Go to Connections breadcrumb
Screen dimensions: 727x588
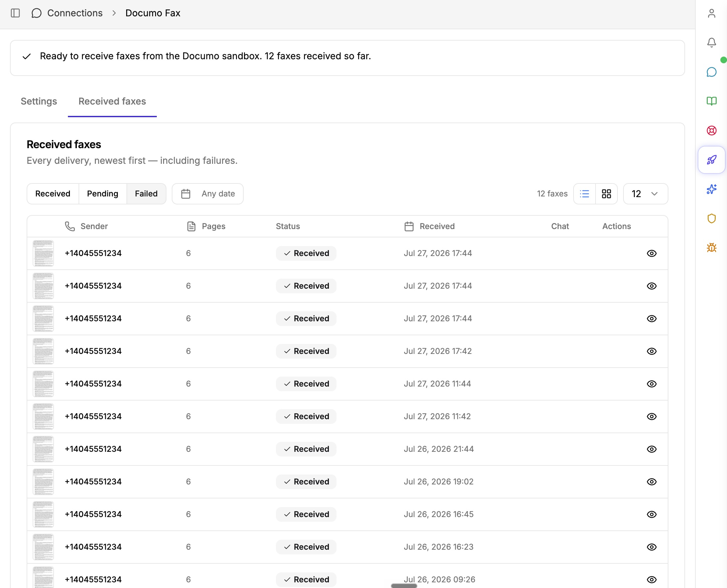(75, 13)
